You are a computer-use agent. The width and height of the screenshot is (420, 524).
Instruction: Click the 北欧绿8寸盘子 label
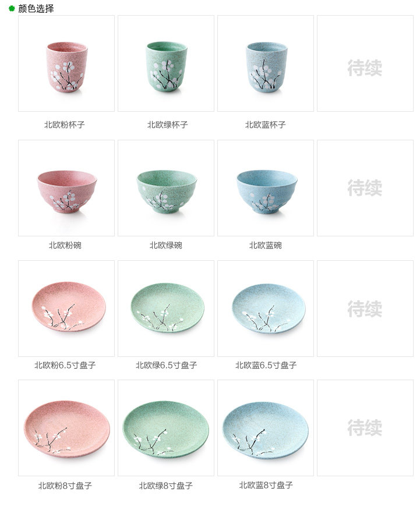[166, 485]
